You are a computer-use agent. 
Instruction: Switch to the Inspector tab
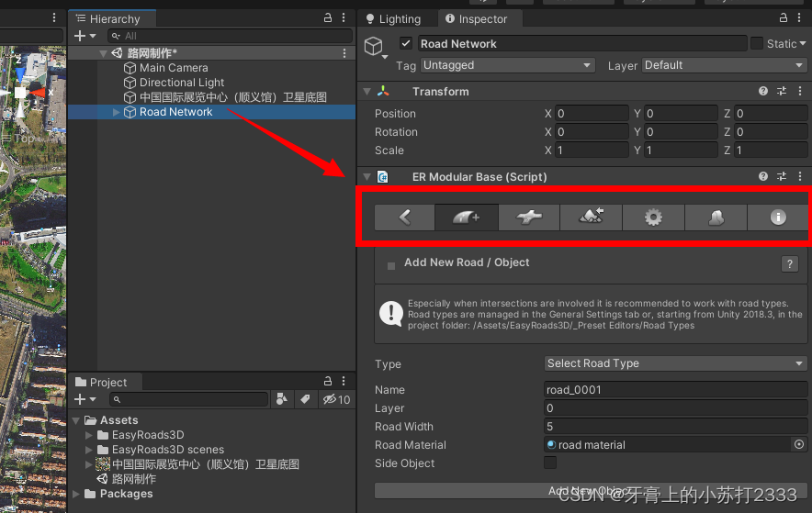(477, 19)
